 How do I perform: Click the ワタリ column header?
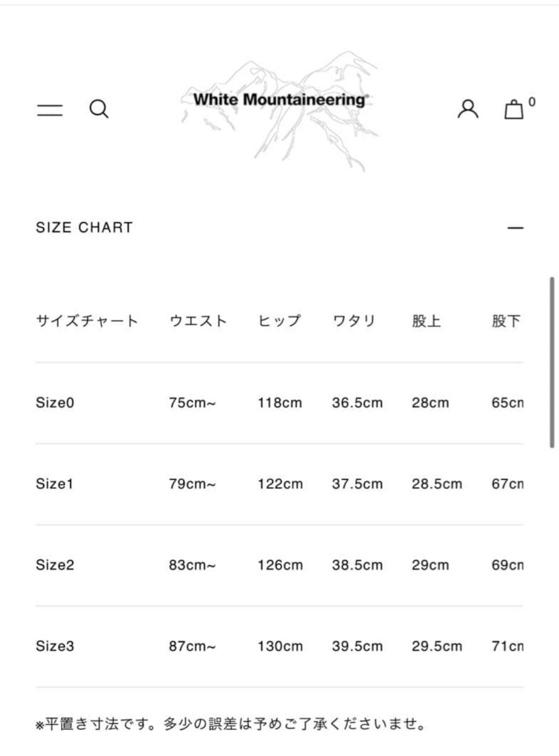tap(354, 321)
